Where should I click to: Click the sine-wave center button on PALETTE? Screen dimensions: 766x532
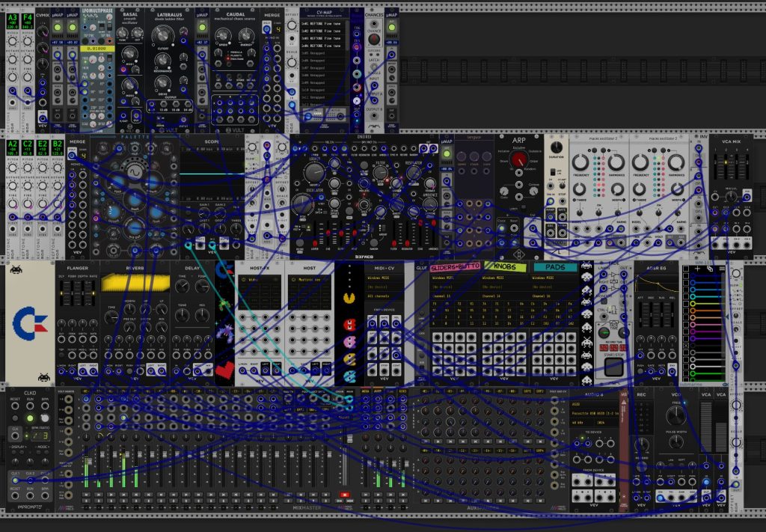(x=135, y=172)
